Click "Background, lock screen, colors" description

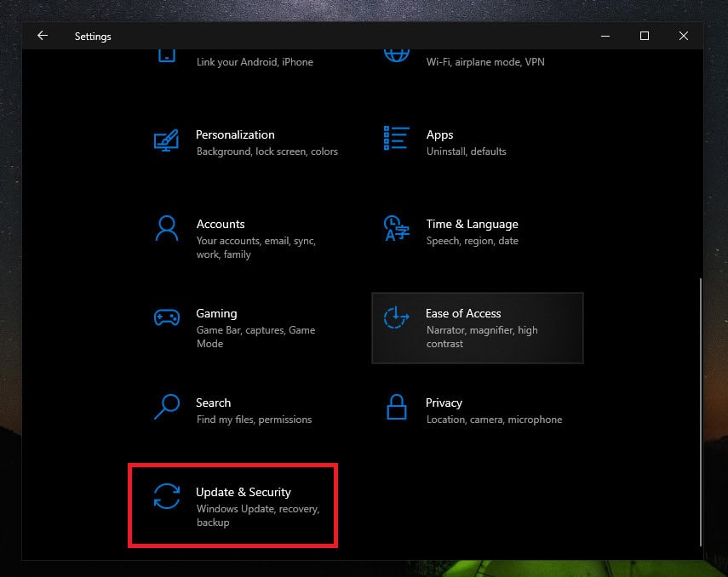(267, 151)
